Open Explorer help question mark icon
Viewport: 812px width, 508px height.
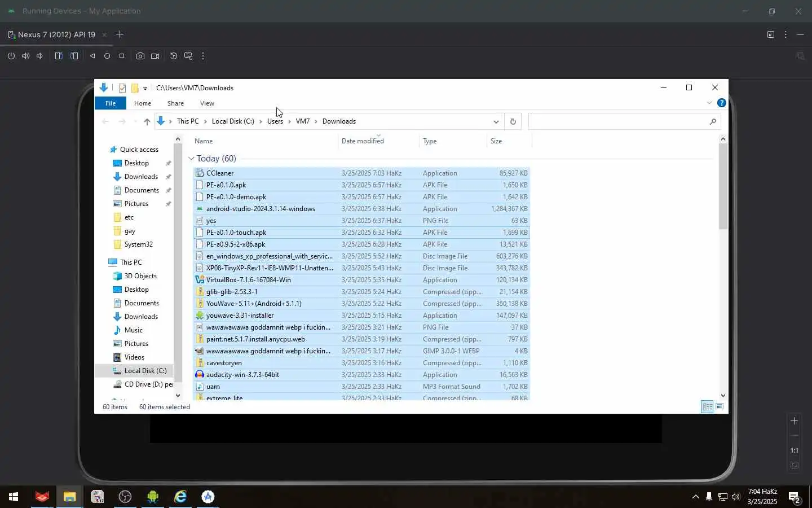coord(721,103)
